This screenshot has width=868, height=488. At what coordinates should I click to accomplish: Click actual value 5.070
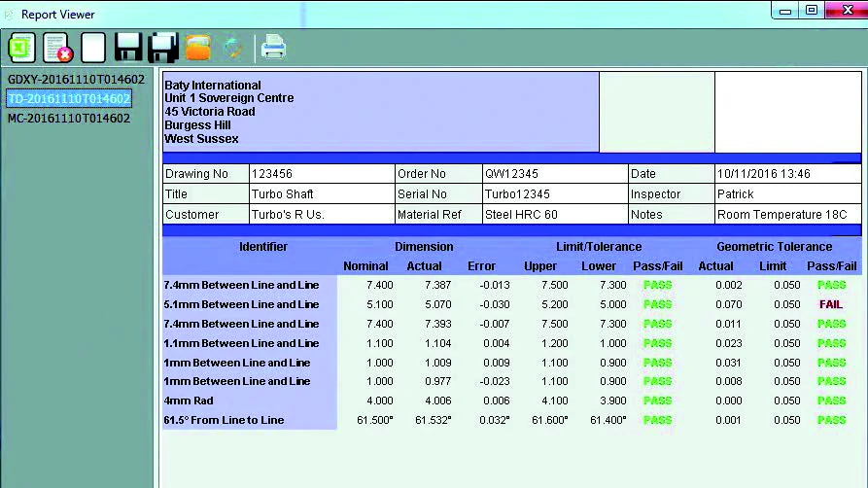pyautogui.click(x=437, y=304)
